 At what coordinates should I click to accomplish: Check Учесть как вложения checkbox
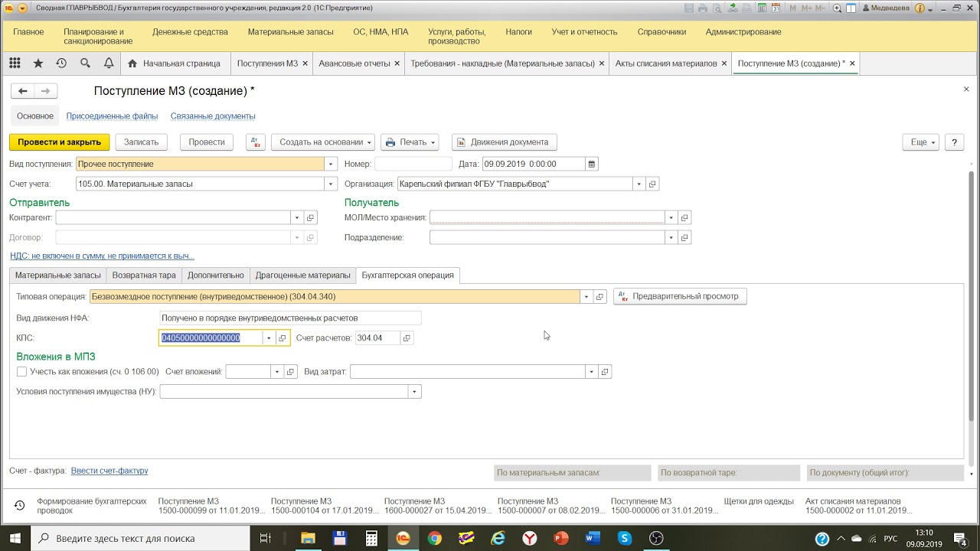point(21,372)
